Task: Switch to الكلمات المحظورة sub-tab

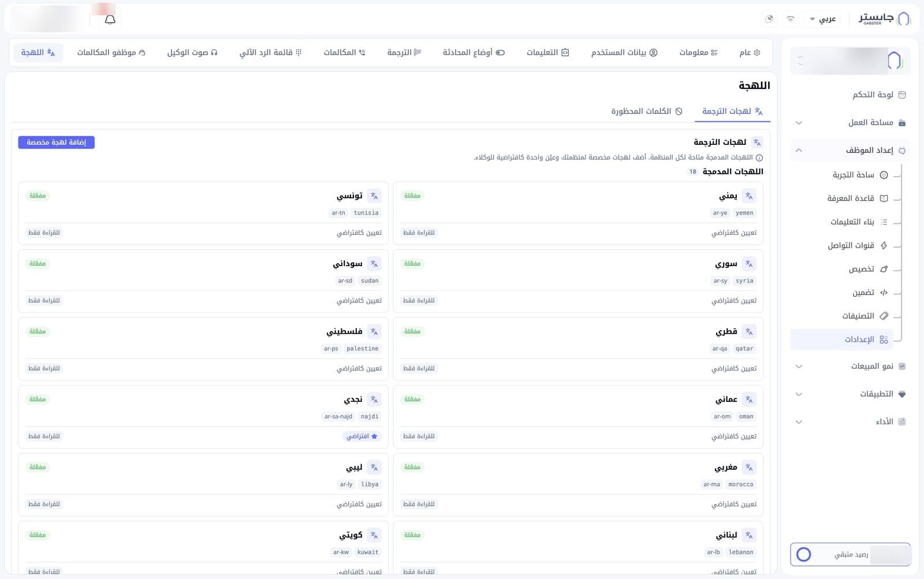Action: tap(647, 111)
